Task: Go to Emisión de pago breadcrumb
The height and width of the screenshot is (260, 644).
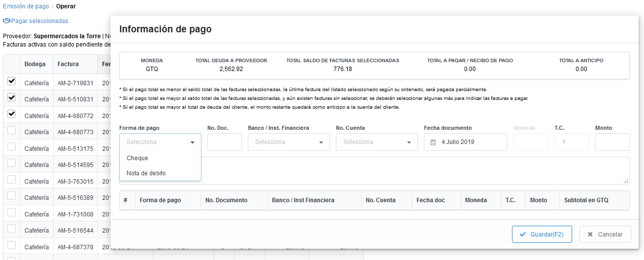Action: pyautogui.click(x=26, y=6)
